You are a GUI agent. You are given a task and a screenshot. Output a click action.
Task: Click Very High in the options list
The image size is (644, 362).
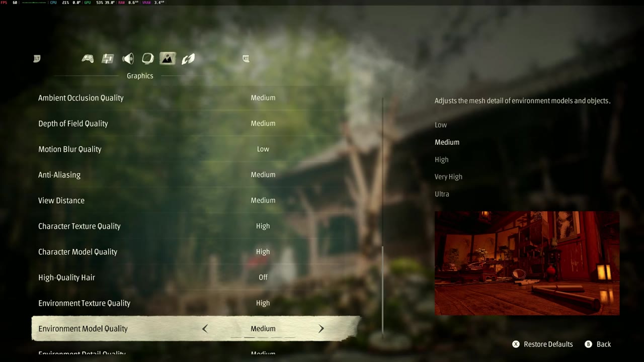(448, 177)
